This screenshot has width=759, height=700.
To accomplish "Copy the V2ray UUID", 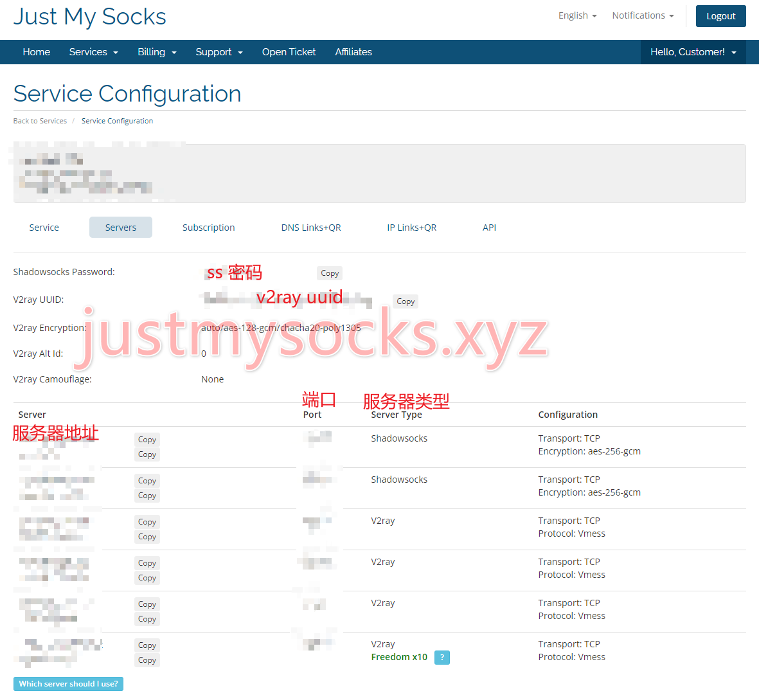I will [x=405, y=301].
